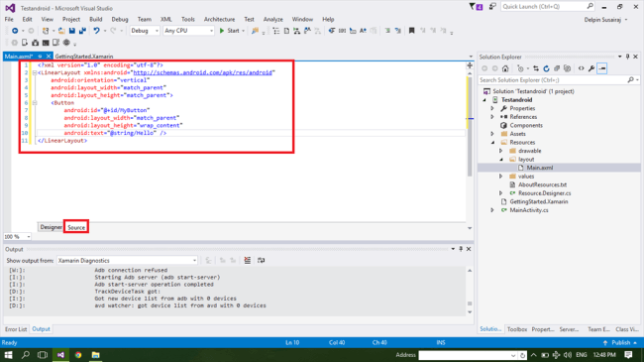Click the Delpin Susairaj account name
This screenshot has width=644, height=362.
[602, 19]
